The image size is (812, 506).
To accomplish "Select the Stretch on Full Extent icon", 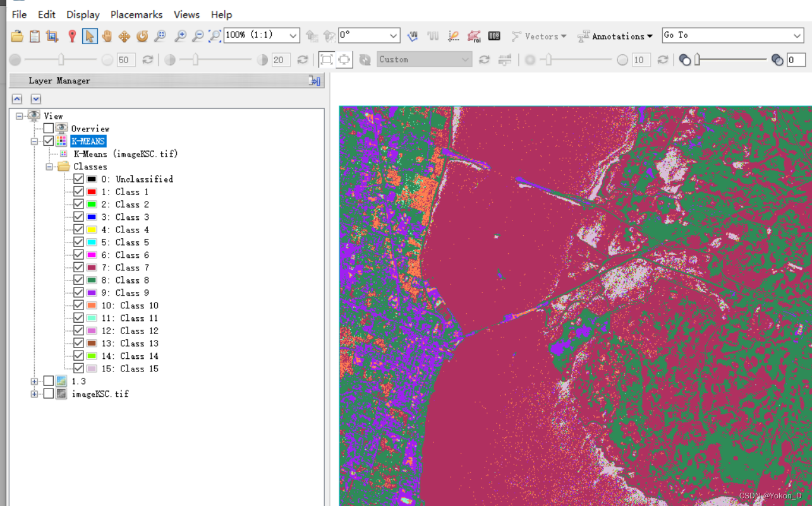I will pos(326,59).
